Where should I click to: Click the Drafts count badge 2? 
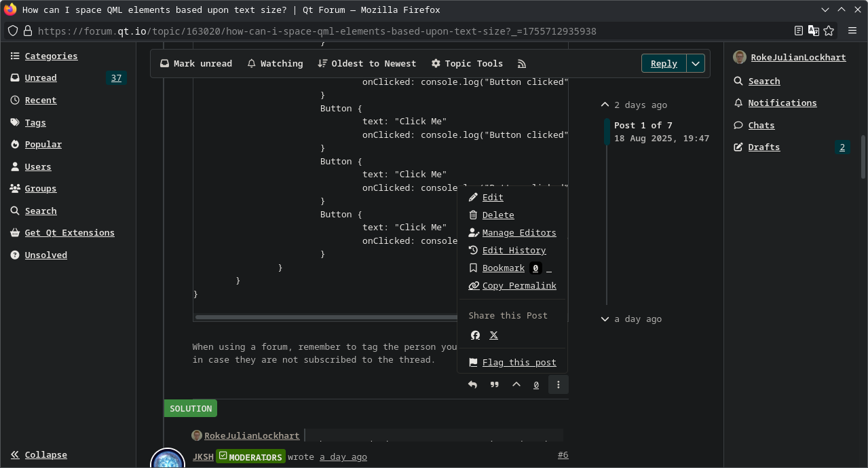[x=842, y=147]
